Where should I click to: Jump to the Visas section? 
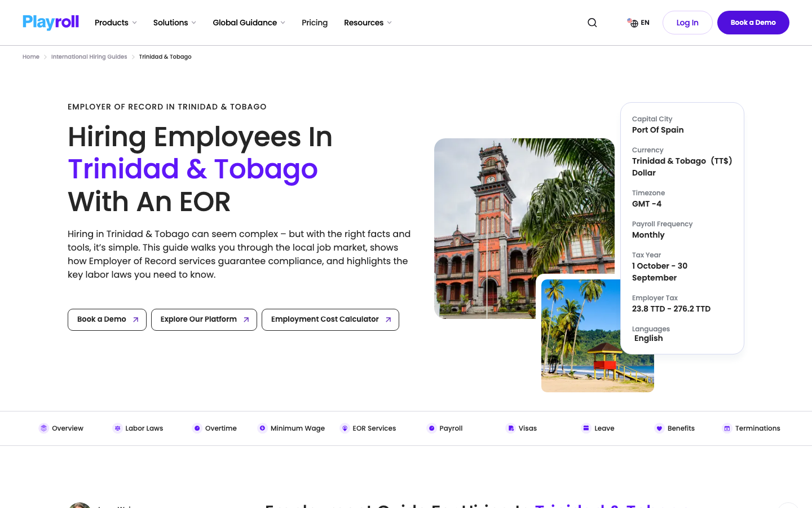pyautogui.click(x=522, y=428)
